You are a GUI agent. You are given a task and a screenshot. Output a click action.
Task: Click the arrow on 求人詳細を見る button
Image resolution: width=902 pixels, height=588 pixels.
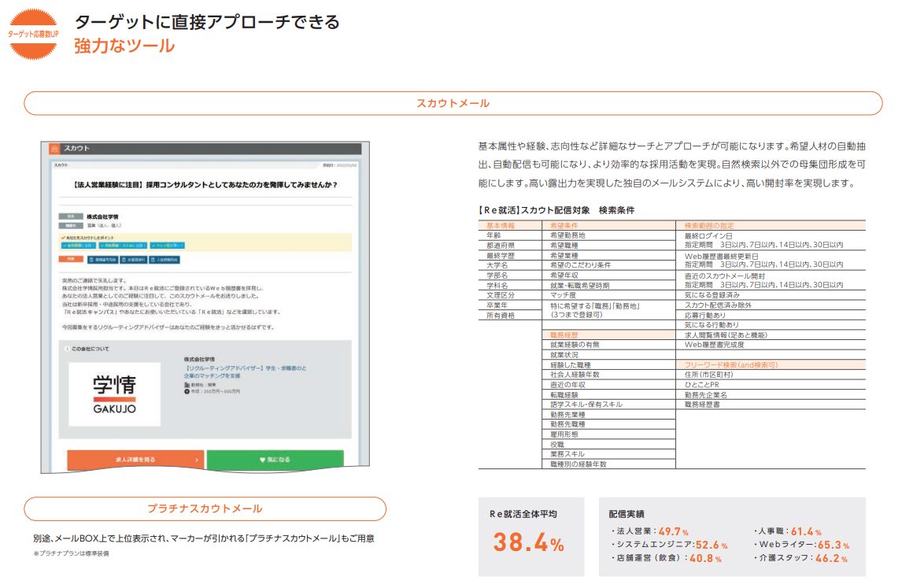pos(196,459)
